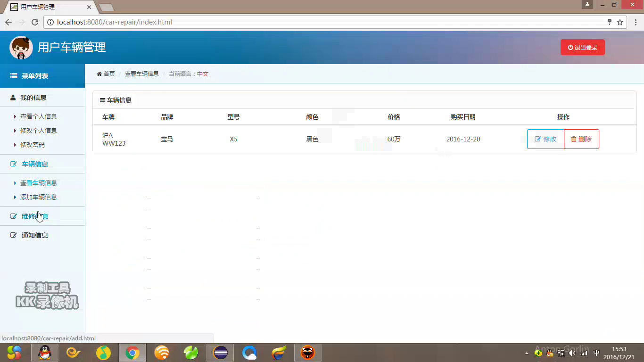Viewport: 644px width, 362px height.
Task: Click the 车牌 column header
Action: click(x=108, y=117)
